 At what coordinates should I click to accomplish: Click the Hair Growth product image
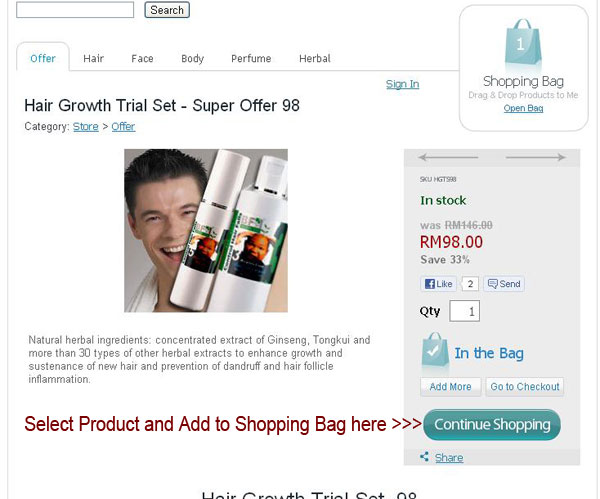206,230
